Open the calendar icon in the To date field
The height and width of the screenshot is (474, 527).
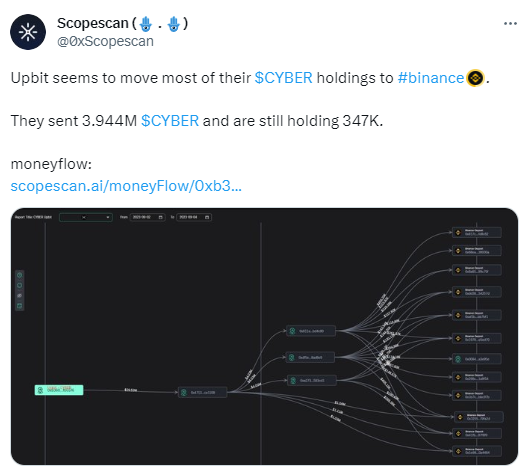(207, 217)
